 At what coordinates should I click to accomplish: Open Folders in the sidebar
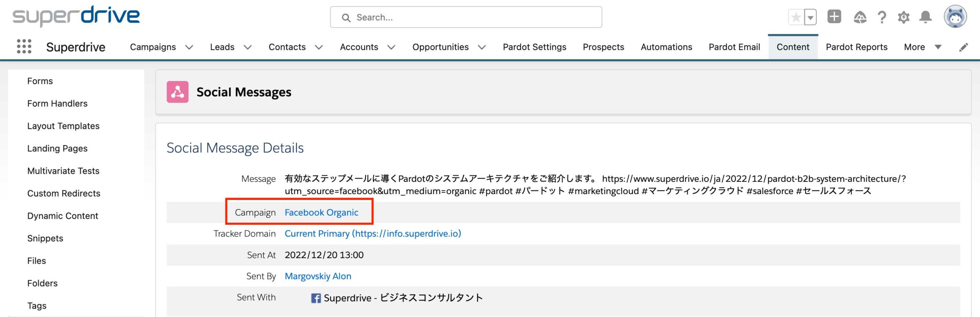[x=42, y=283]
